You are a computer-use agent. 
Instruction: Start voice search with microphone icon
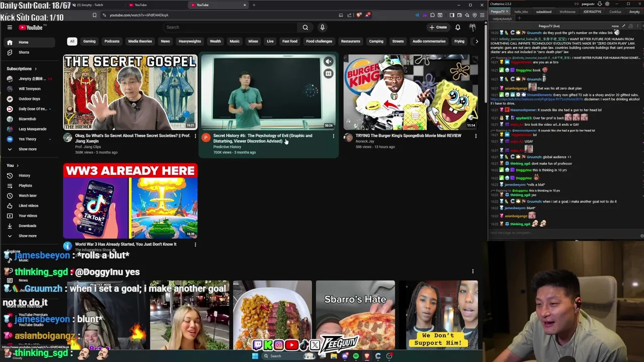[323, 27]
